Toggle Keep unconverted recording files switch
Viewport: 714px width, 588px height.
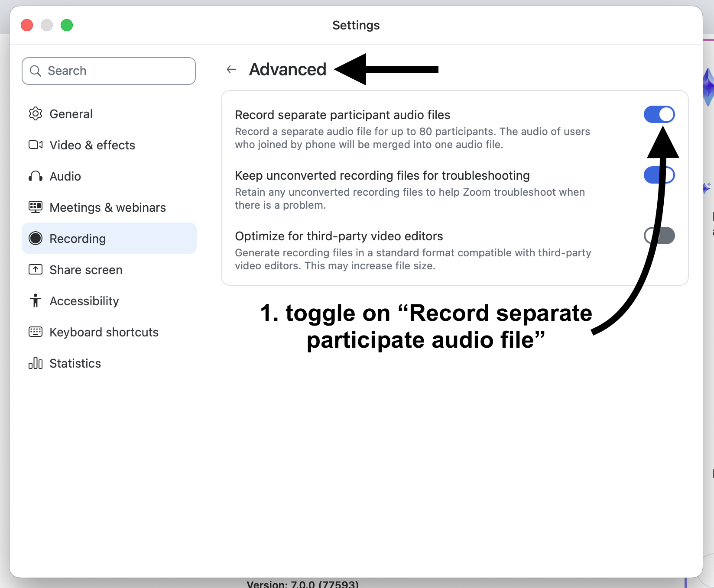tap(659, 175)
